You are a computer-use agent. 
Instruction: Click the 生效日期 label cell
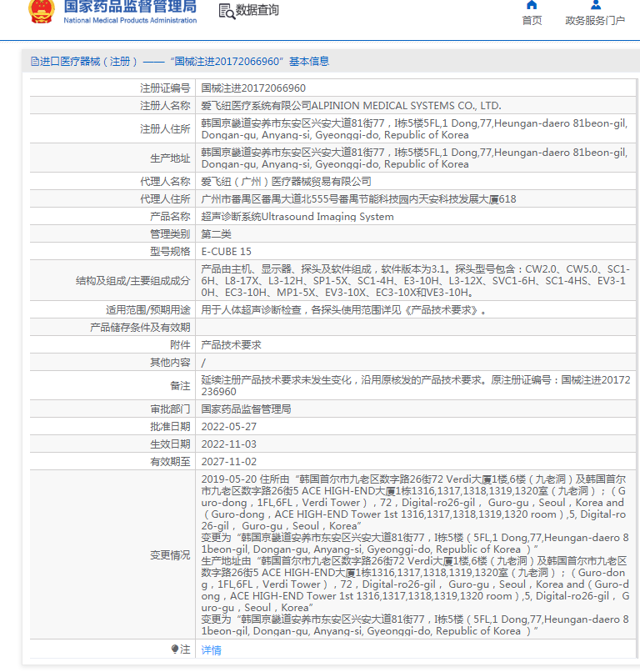coord(112,444)
